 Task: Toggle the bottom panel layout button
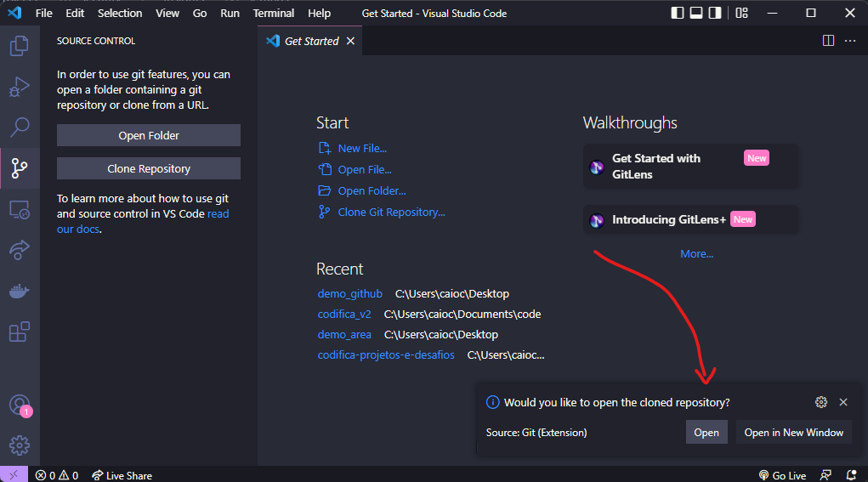[696, 13]
